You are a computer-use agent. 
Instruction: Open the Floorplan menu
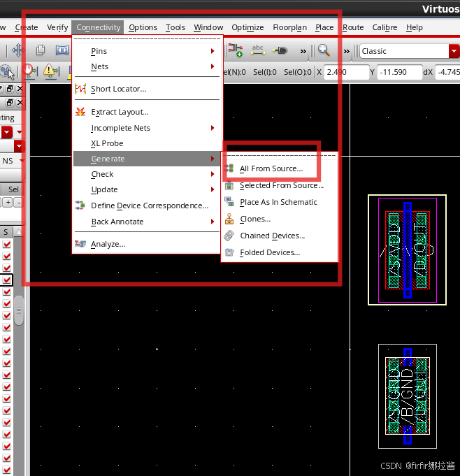pos(289,27)
